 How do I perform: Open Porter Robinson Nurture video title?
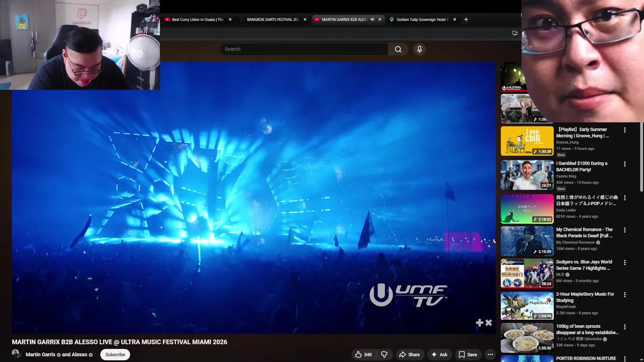(x=586, y=358)
